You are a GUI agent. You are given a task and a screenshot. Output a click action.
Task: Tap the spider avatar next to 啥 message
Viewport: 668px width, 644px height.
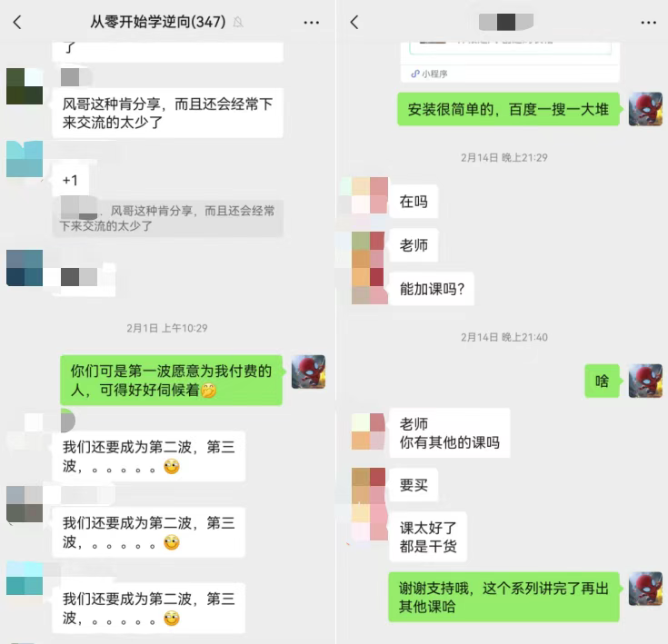(645, 381)
